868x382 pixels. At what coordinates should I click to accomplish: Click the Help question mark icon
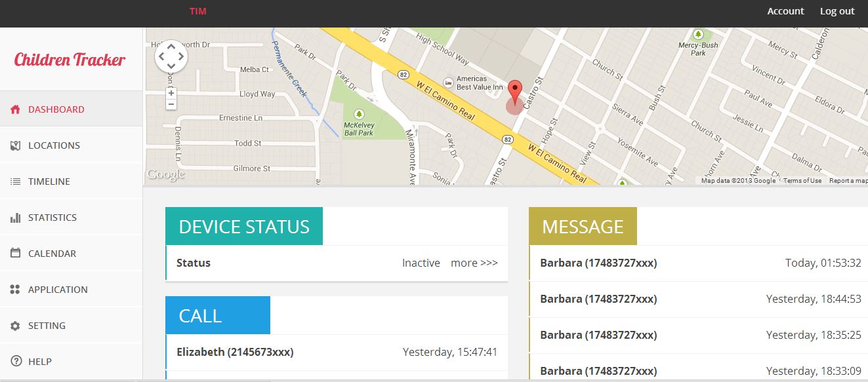click(x=15, y=362)
